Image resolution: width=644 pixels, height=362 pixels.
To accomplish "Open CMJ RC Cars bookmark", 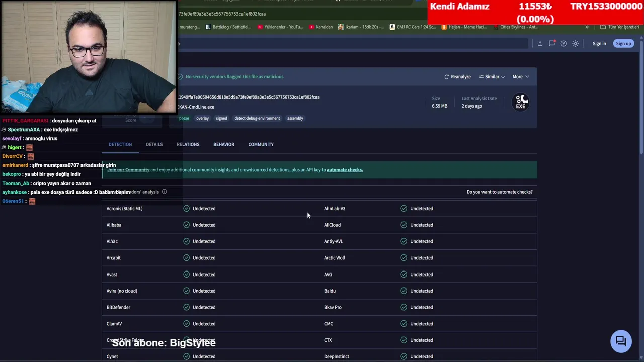I will click(413, 27).
